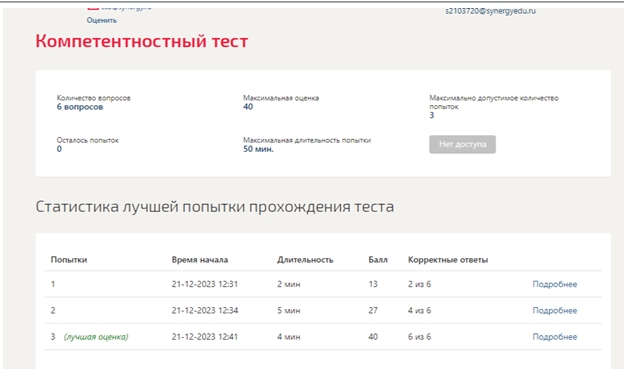The width and height of the screenshot is (624, 388).
Task: Click the score 27 cell
Action: click(373, 310)
